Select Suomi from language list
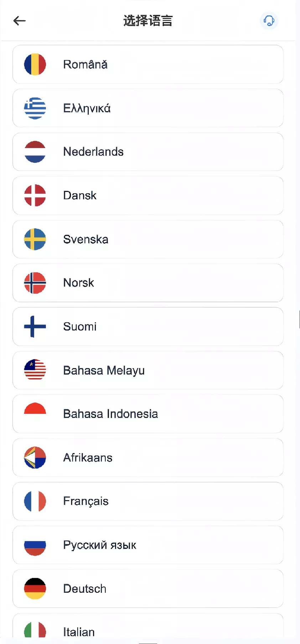The width and height of the screenshot is (300, 644). click(148, 327)
